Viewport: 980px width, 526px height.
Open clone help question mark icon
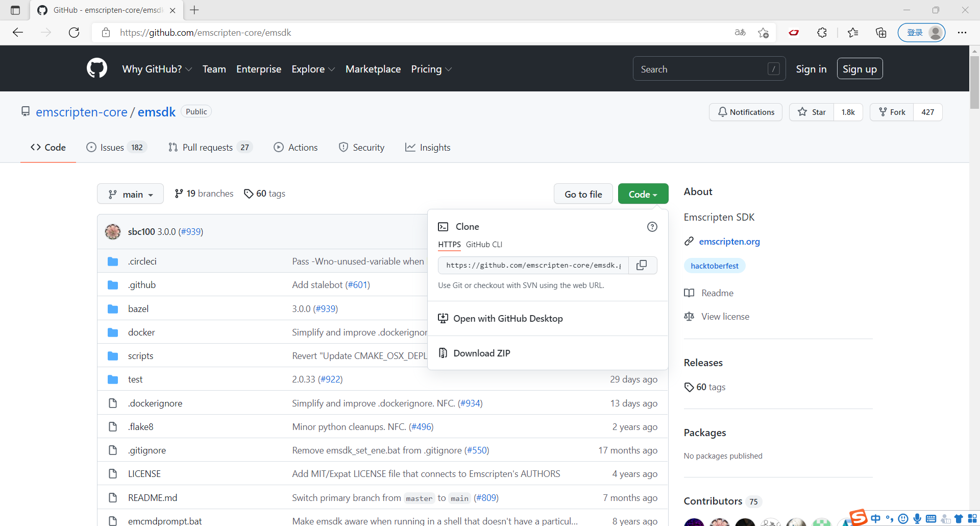coord(652,227)
